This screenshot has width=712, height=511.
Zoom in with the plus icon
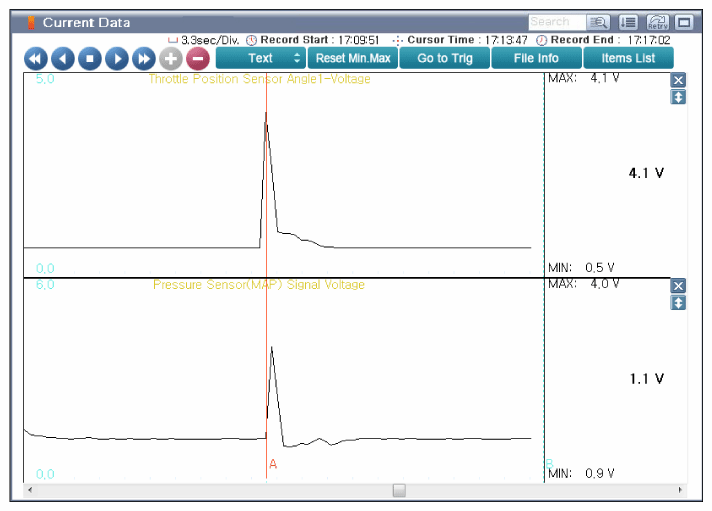(171, 59)
